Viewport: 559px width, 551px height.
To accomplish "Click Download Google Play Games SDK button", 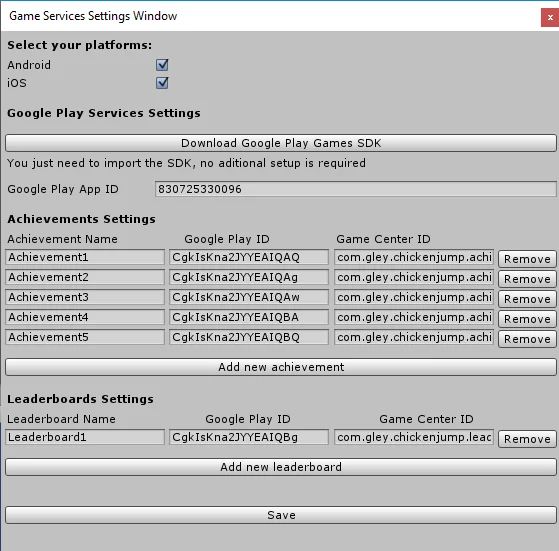I will 281,143.
